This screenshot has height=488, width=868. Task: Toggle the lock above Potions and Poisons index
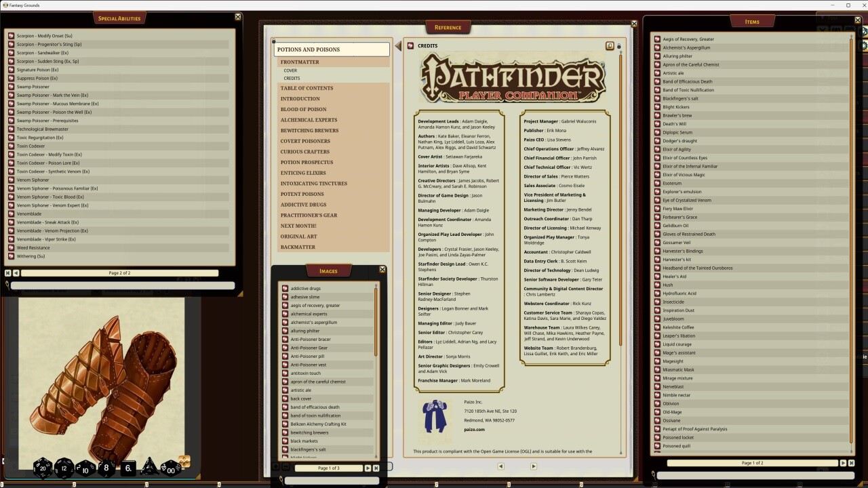tap(274, 41)
